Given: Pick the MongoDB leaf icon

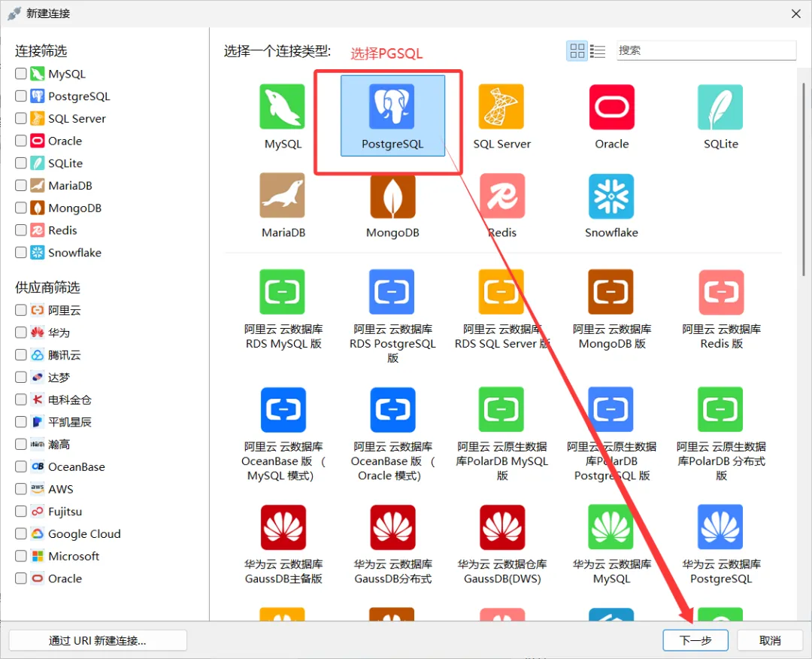Looking at the screenshot, I should pos(392,196).
